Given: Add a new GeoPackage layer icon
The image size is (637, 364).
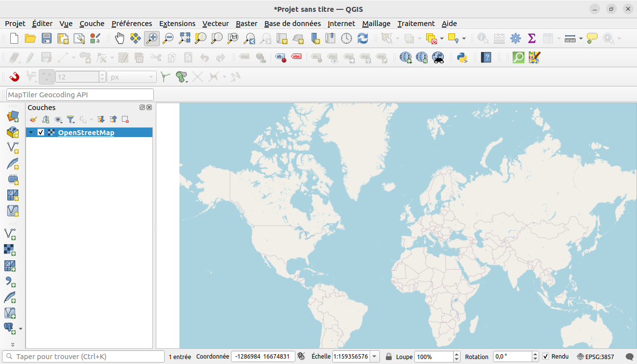Looking at the screenshot, I should (13, 132).
